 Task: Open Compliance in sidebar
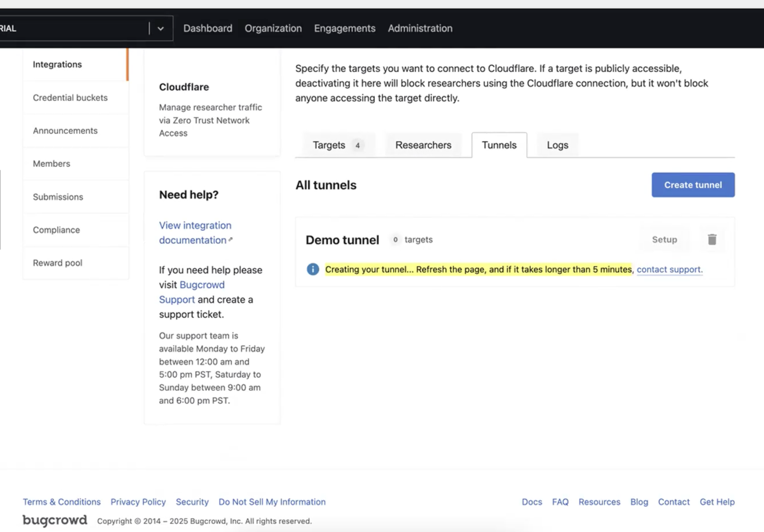pos(76,230)
